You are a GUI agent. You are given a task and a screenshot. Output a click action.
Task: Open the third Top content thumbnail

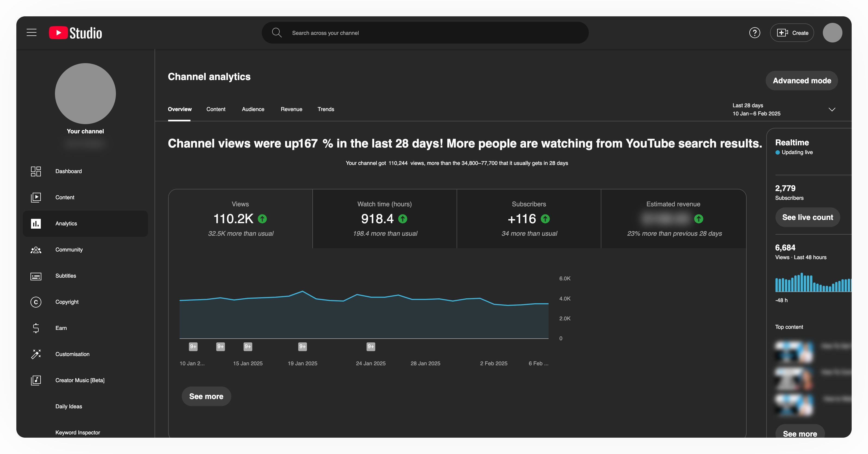point(794,404)
